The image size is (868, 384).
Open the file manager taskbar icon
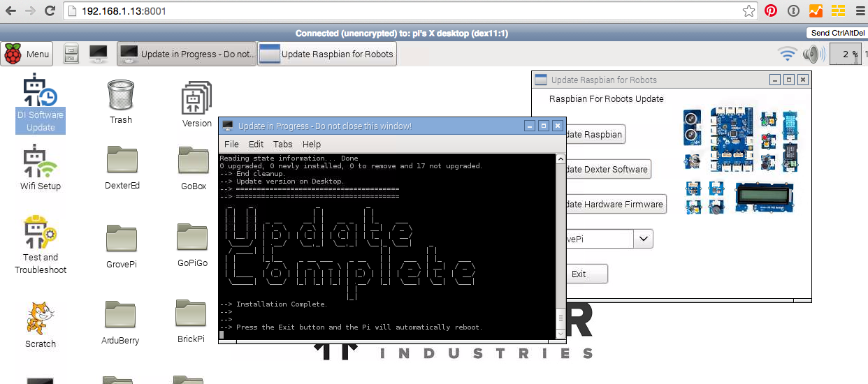point(71,54)
